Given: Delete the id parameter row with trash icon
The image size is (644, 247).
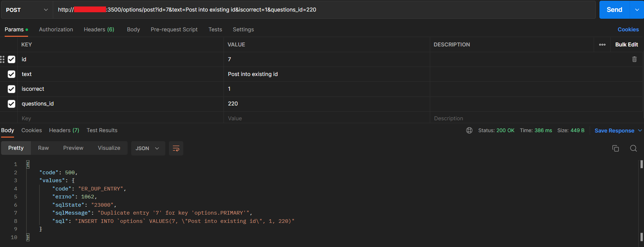Looking at the screenshot, I should point(634,59).
